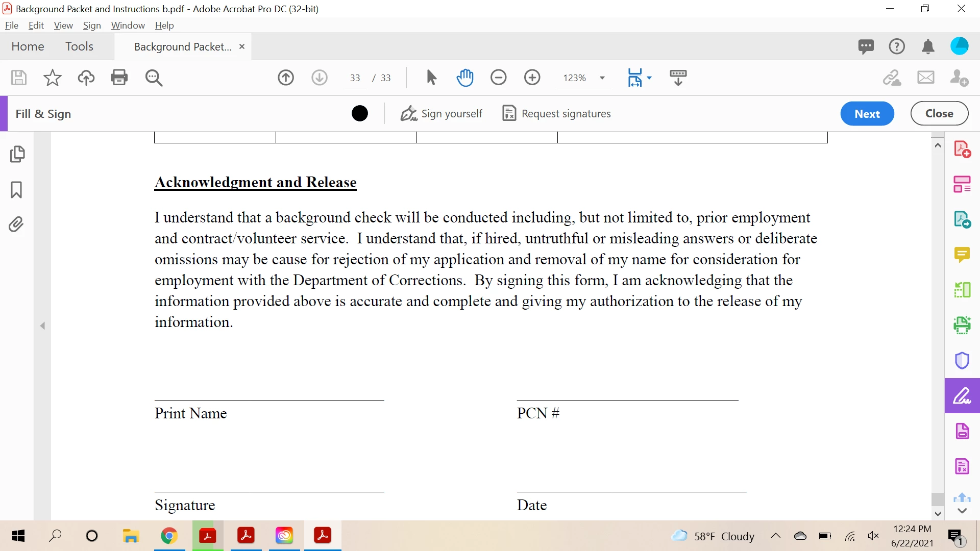This screenshot has width=980, height=551.
Task: Open the Attachments paperclip panel
Action: pos(16,224)
